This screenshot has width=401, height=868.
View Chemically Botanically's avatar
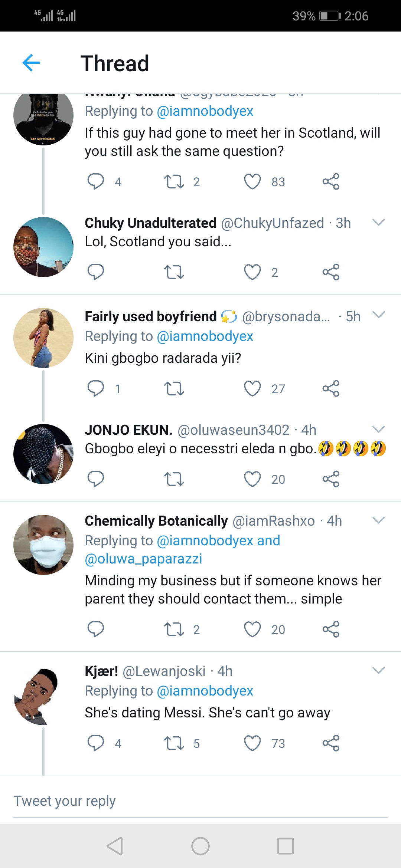pyautogui.click(x=43, y=545)
